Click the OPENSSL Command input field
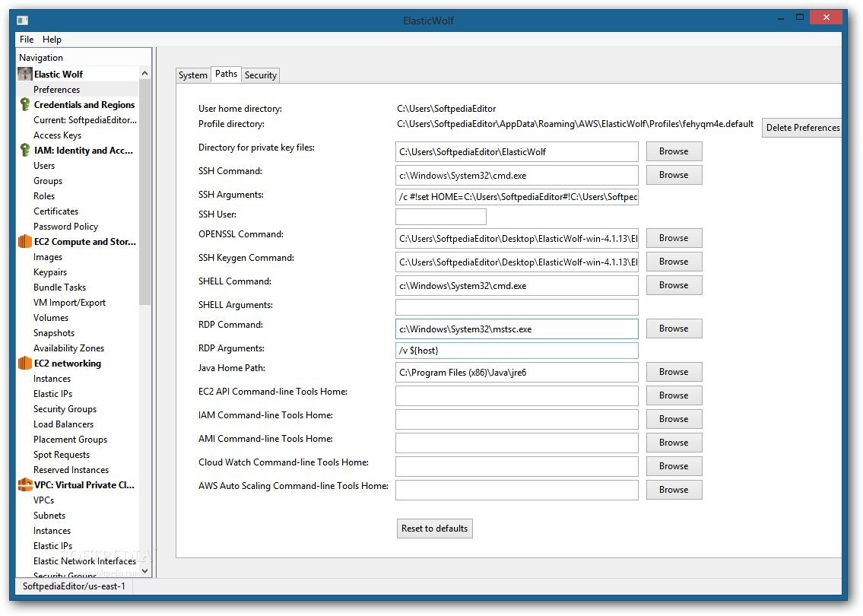 click(x=517, y=239)
